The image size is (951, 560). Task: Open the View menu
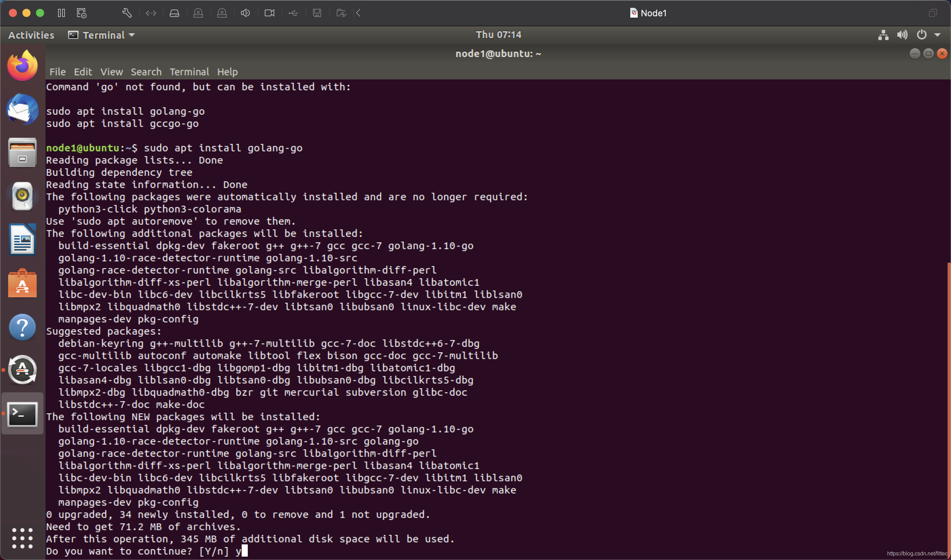point(111,72)
